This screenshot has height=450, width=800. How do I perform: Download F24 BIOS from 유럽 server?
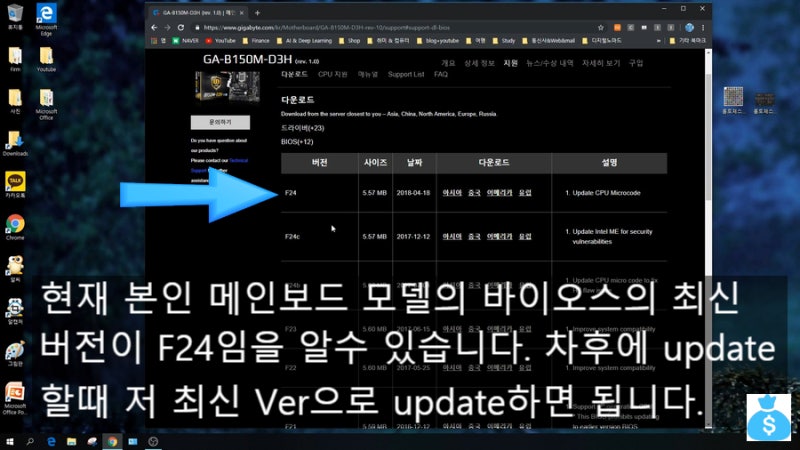(x=525, y=193)
